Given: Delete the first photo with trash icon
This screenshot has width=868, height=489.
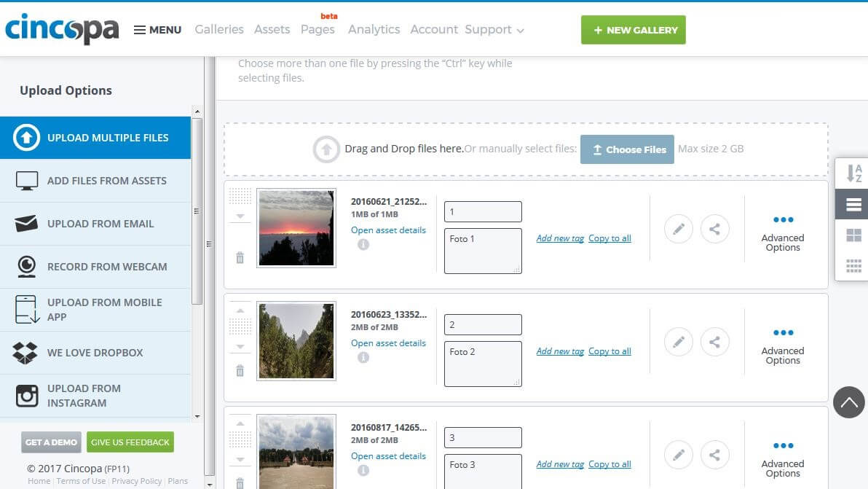Looking at the screenshot, I should click(x=240, y=257).
